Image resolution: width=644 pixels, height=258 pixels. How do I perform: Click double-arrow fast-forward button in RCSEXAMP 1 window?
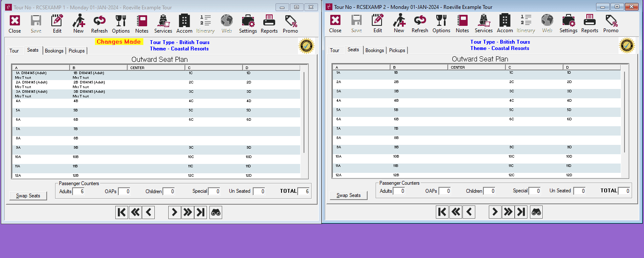(187, 213)
